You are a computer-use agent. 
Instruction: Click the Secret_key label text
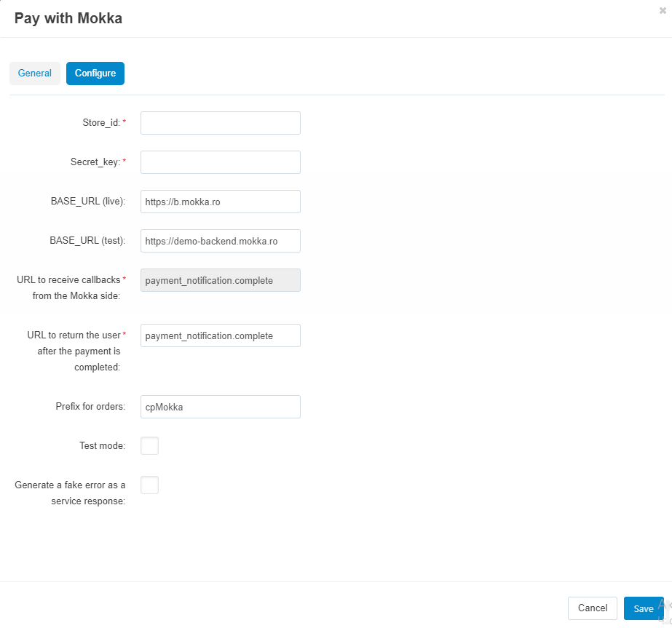click(95, 162)
